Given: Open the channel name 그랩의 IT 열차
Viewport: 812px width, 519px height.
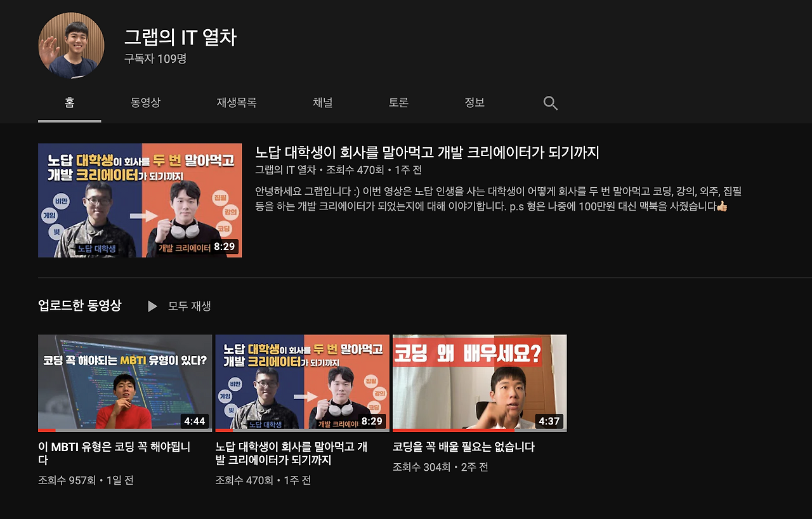Looking at the screenshot, I should tap(180, 37).
